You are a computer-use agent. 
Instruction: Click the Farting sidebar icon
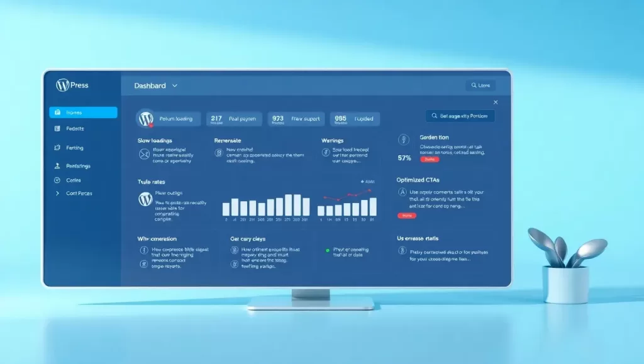(x=57, y=148)
